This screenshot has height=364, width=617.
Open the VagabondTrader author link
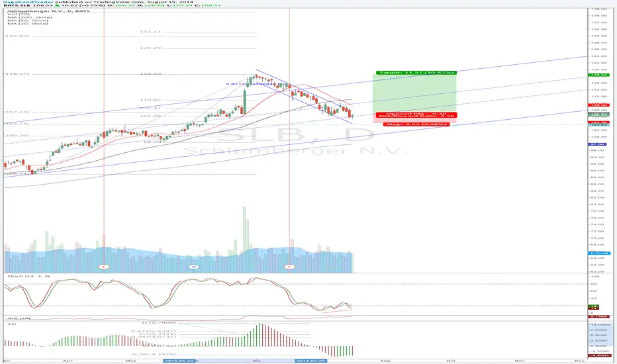click(28, 2)
